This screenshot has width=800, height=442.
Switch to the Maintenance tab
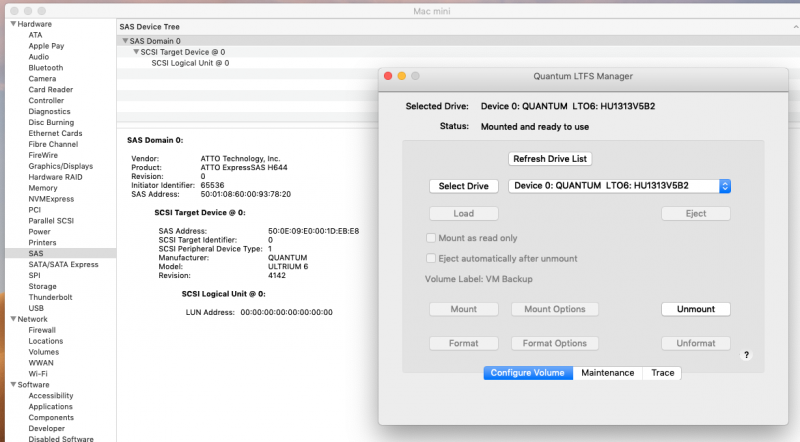tap(608, 373)
